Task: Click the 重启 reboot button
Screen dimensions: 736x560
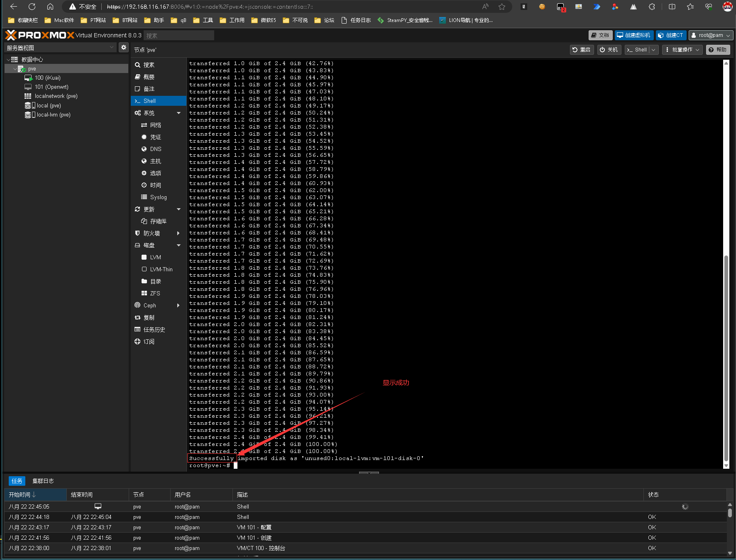Action: 582,50
